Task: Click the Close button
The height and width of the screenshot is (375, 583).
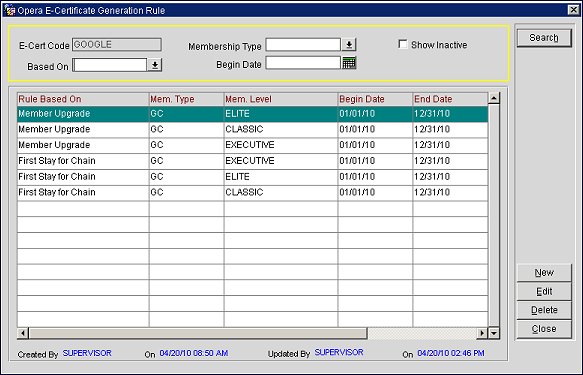Action: (x=544, y=329)
